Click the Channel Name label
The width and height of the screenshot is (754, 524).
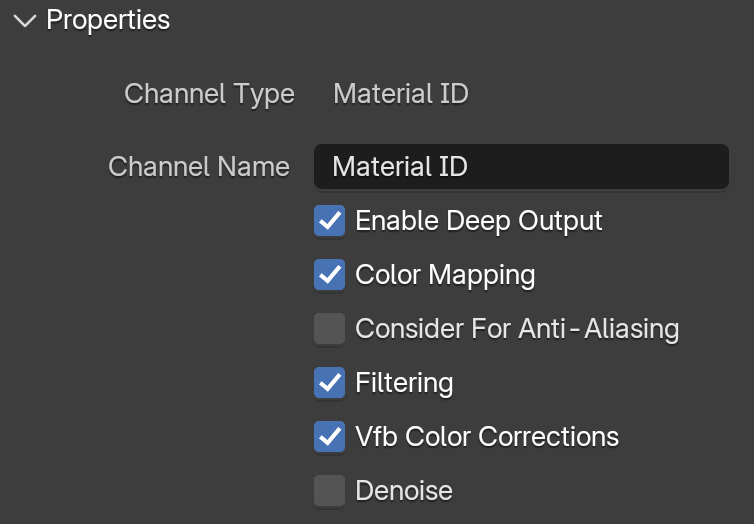(x=199, y=166)
